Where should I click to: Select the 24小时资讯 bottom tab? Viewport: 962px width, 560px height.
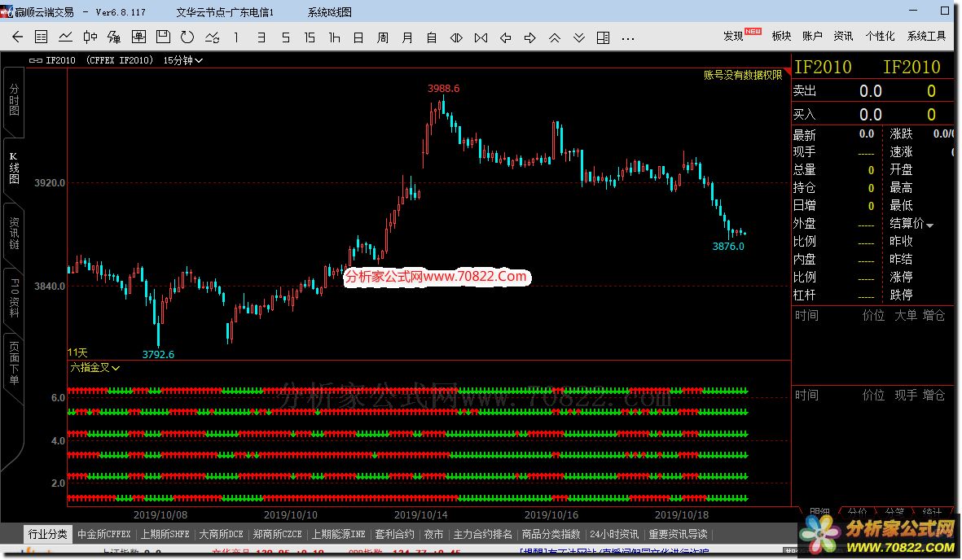[614, 534]
